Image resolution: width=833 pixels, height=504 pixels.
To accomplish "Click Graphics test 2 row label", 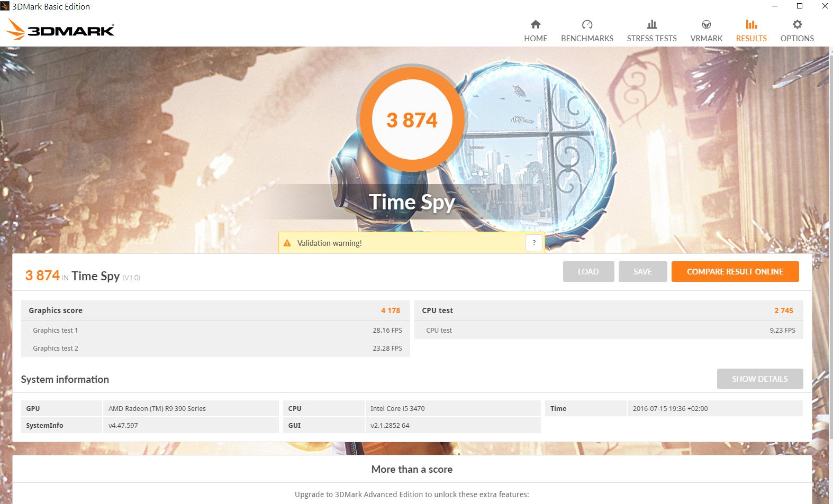I will 55,348.
